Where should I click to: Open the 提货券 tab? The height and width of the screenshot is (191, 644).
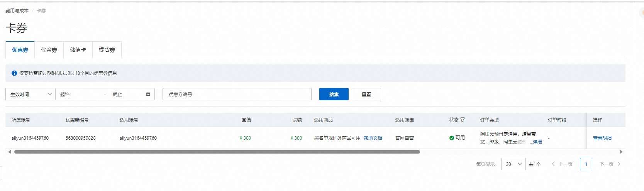pyautogui.click(x=107, y=50)
